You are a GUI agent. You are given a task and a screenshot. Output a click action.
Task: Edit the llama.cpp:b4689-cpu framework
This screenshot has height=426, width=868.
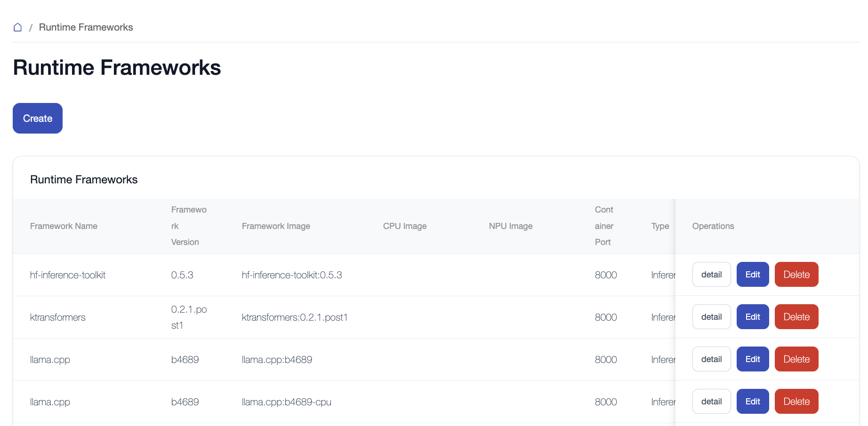point(752,402)
